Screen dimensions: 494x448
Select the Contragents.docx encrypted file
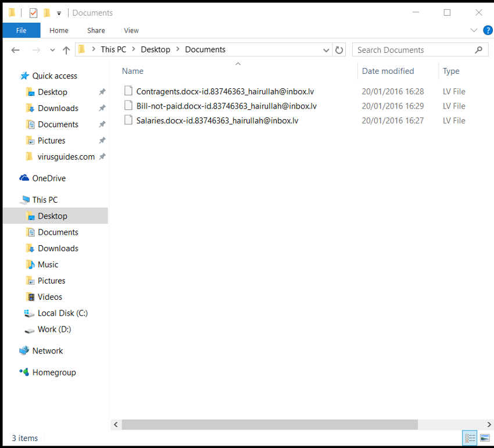pyautogui.click(x=225, y=91)
